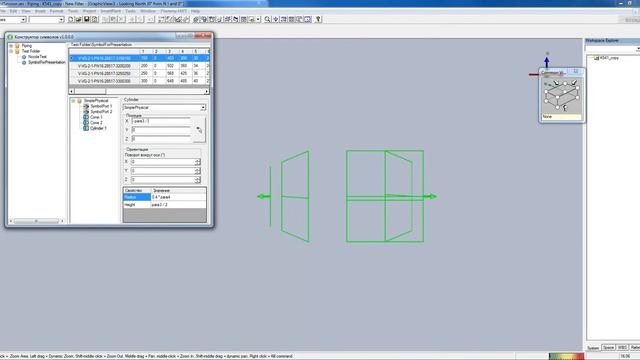
Task: Select table row with first value 200
Action: (139, 66)
